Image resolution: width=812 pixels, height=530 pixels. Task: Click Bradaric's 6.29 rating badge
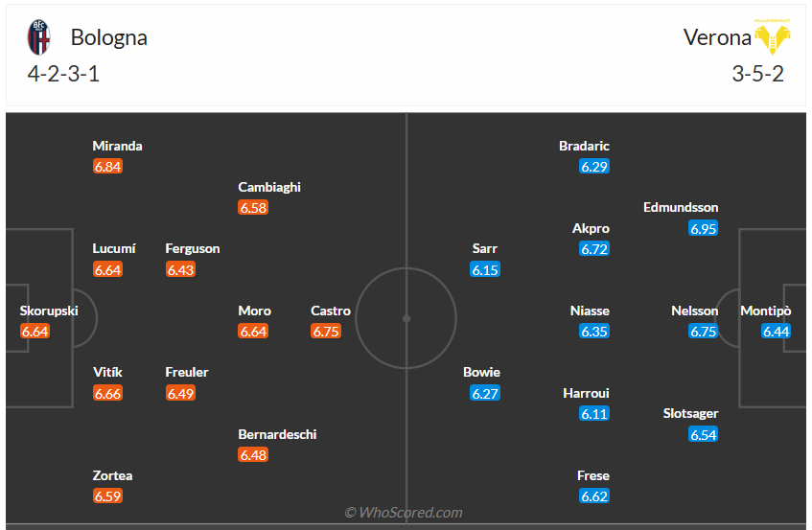[594, 167]
